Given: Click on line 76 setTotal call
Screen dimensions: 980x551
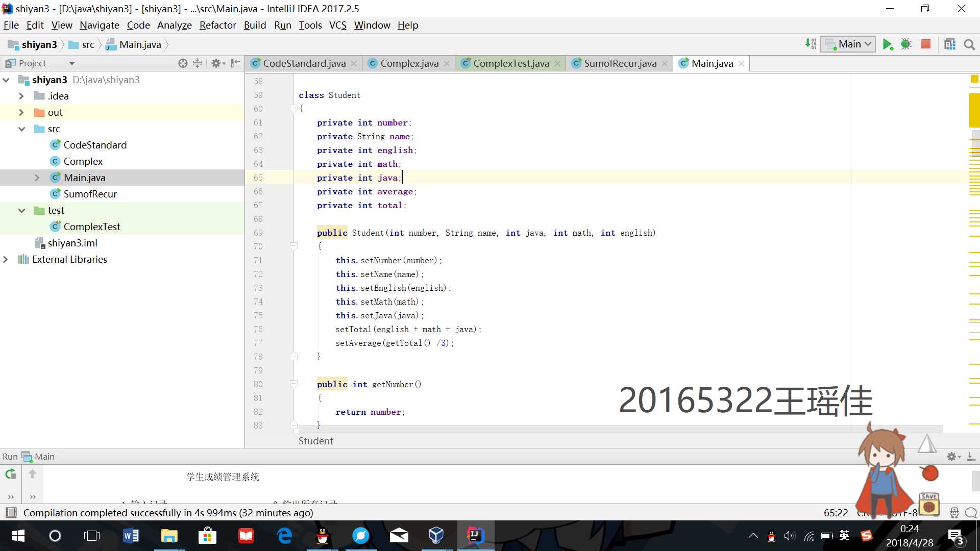Looking at the screenshot, I should [x=408, y=329].
